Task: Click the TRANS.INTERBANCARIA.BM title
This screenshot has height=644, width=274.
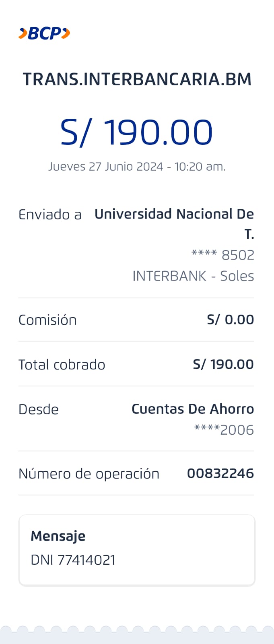Action: [x=137, y=79]
